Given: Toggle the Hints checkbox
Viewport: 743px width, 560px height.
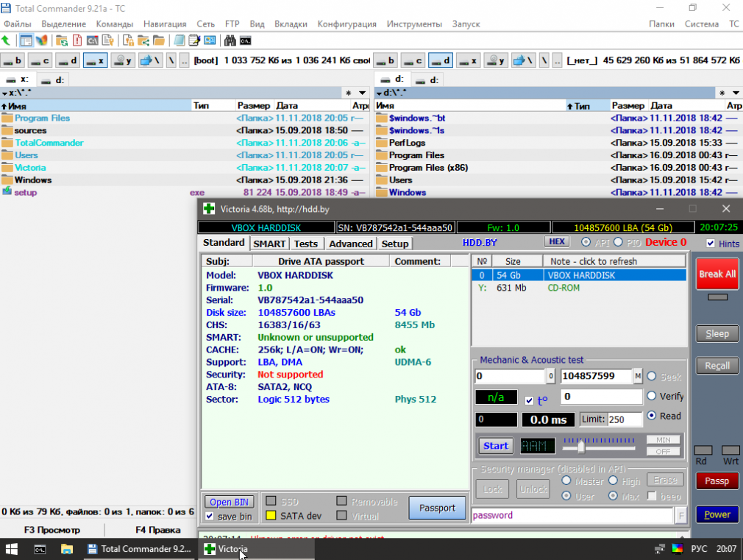Looking at the screenshot, I should click(711, 244).
